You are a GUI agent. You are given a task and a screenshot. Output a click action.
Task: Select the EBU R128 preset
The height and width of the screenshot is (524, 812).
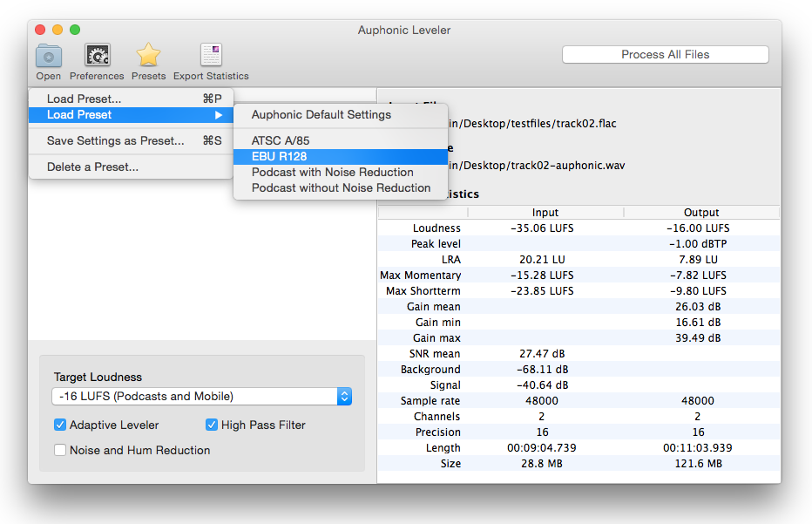click(x=341, y=157)
